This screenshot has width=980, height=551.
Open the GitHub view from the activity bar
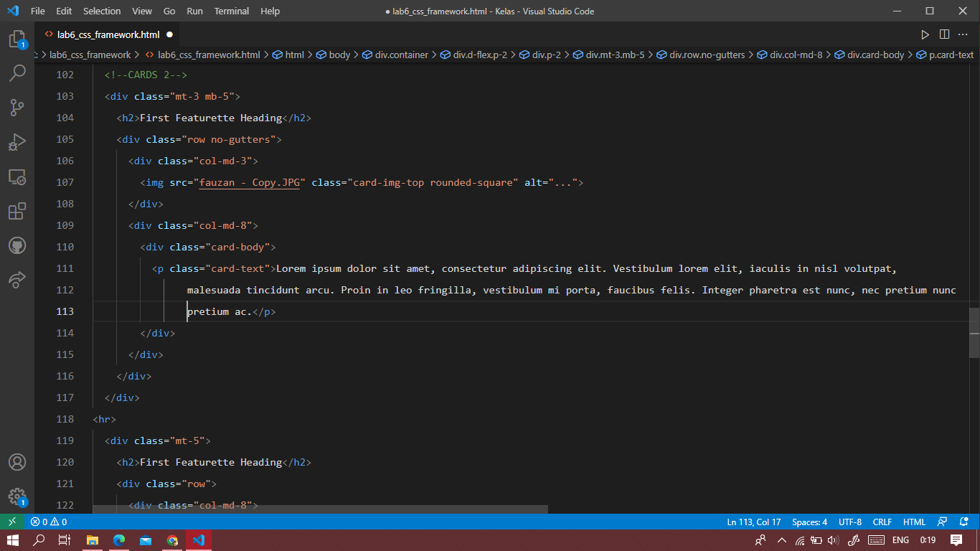coord(18,245)
